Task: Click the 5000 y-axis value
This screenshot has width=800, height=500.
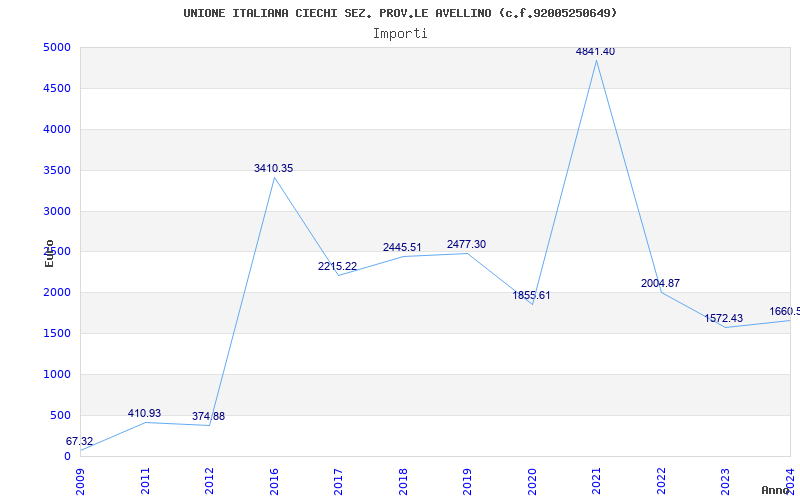Action: coord(57,48)
